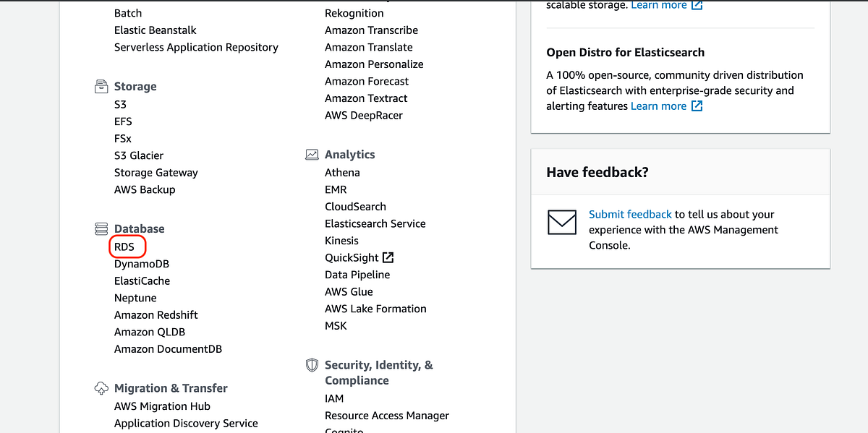
Task: Select the S3 service
Action: [x=119, y=104]
